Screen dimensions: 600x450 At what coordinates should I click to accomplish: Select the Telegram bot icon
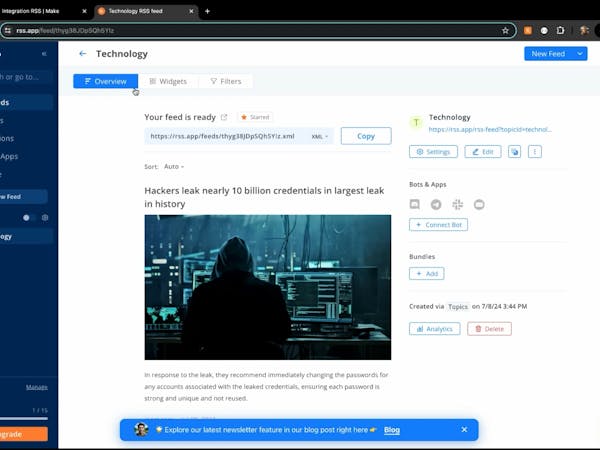tap(436, 204)
